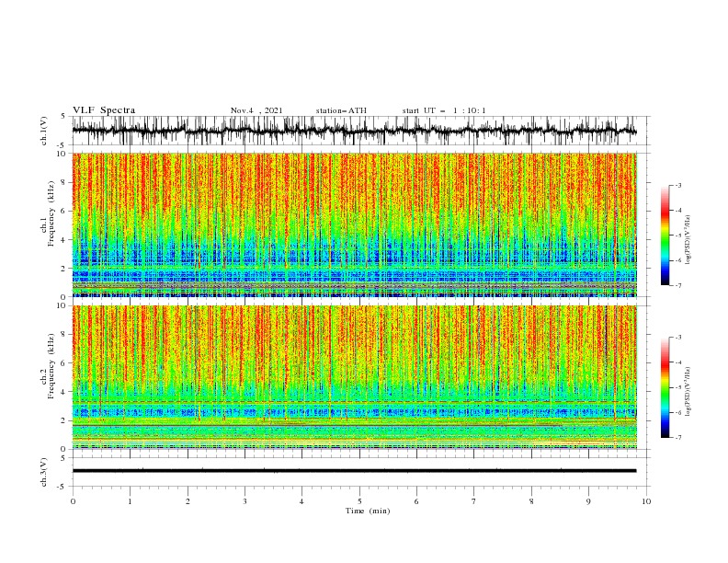Click the 'station=ATH' label
This screenshot has width=728, height=563.
[341, 110]
